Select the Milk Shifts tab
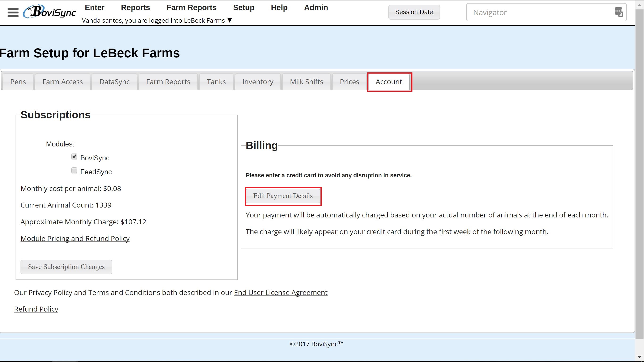Image resolution: width=644 pixels, height=362 pixels. pyautogui.click(x=306, y=82)
